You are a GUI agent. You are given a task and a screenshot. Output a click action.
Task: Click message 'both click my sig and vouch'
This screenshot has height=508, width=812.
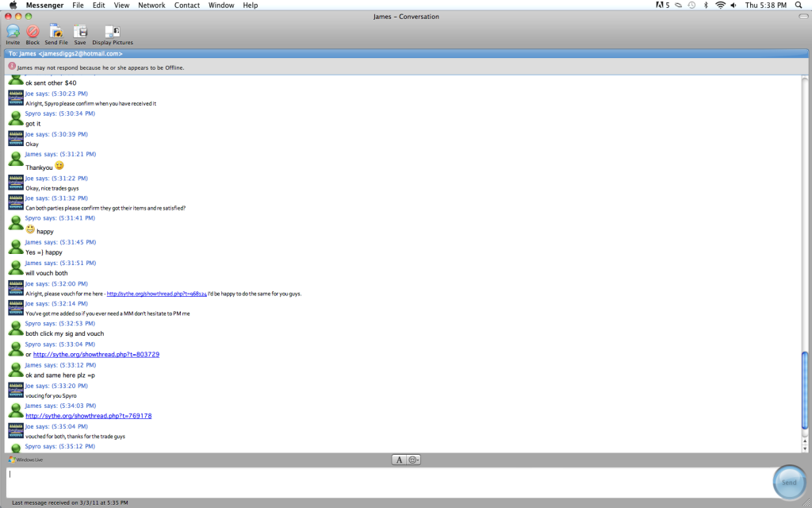tap(65, 334)
